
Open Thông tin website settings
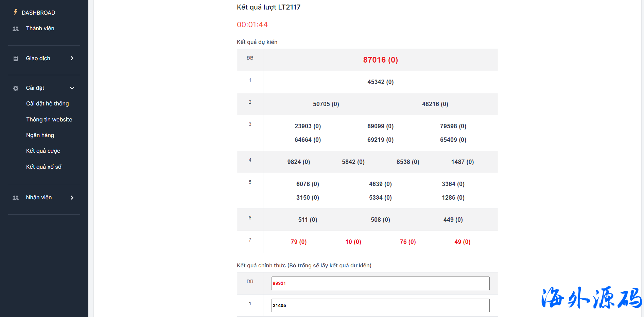coord(49,120)
